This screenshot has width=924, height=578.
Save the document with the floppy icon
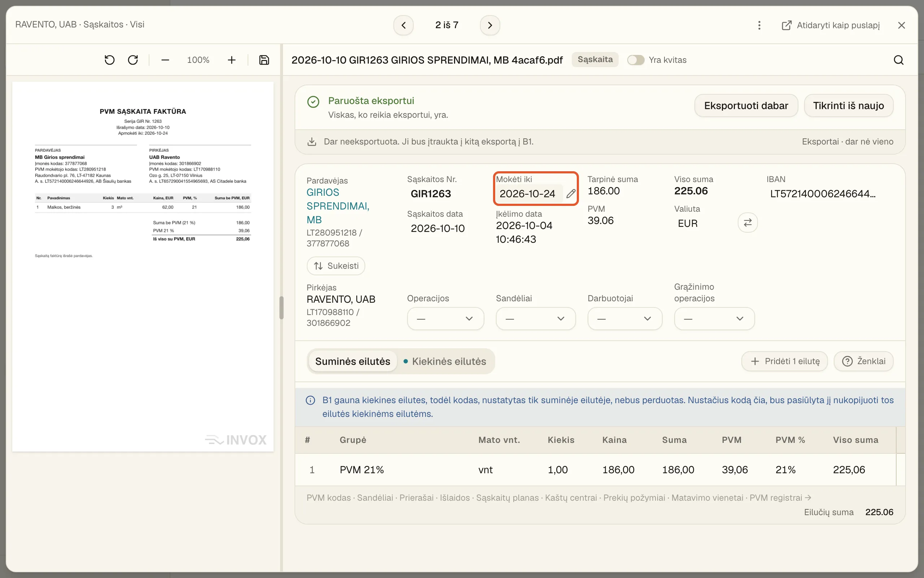(x=264, y=60)
